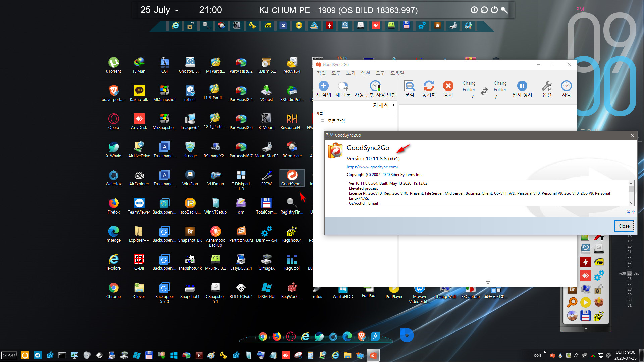Click Brave icon in bottom browser dock
This screenshot has height=362, width=644.
pos(361,336)
